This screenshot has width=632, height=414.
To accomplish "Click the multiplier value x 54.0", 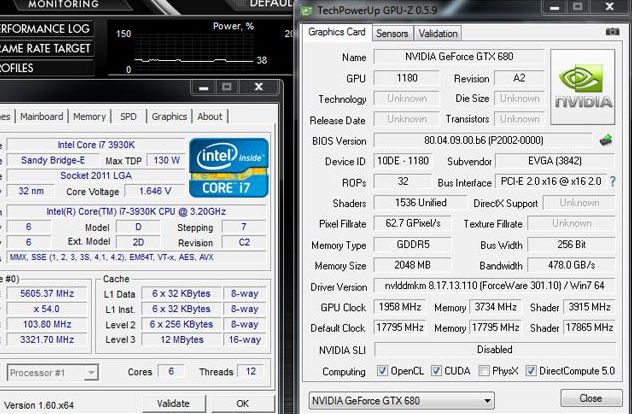I will [47, 309].
